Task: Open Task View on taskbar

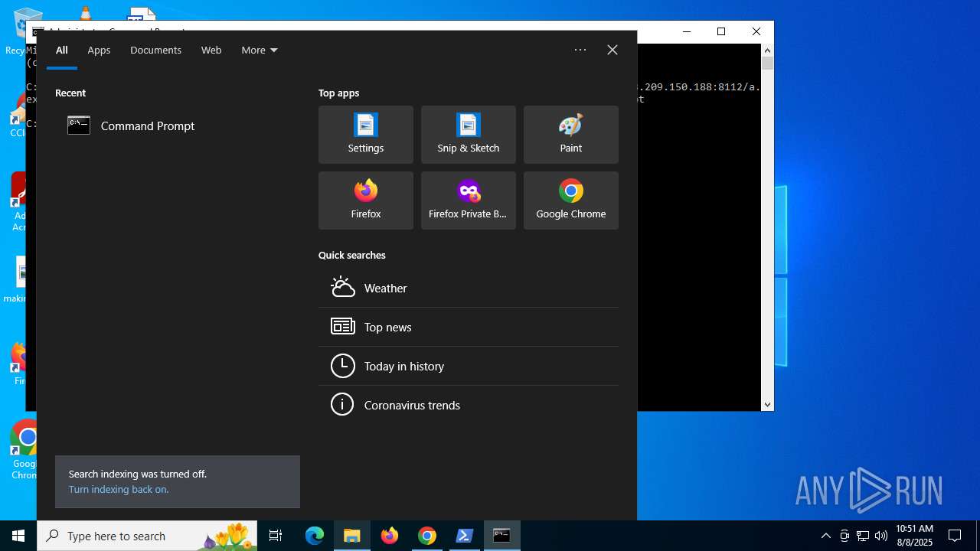Action: point(276,536)
